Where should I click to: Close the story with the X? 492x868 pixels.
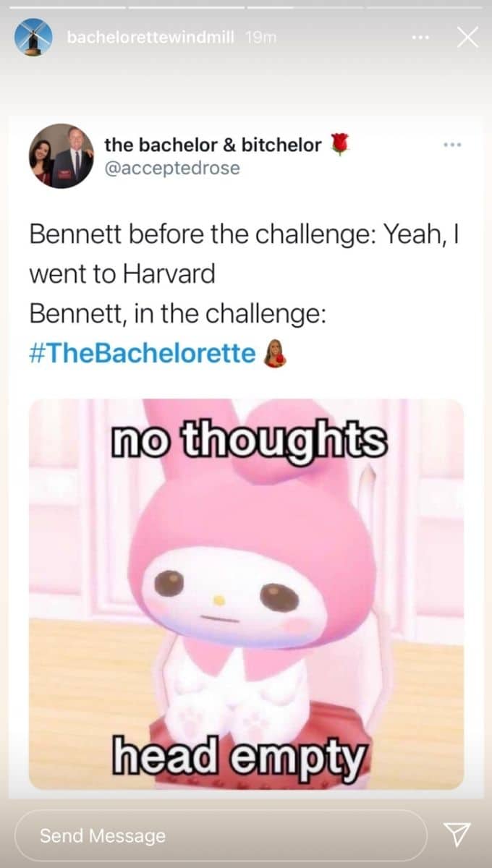pyautogui.click(x=467, y=37)
